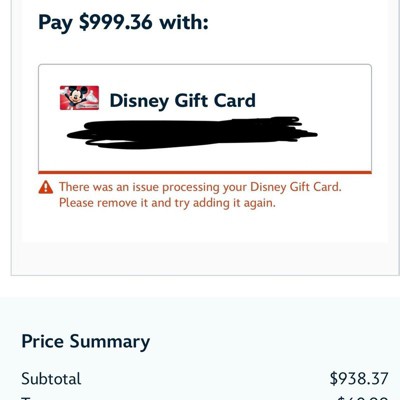
Task: Click the word "with:" in the payment heading
Action: [184, 22]
